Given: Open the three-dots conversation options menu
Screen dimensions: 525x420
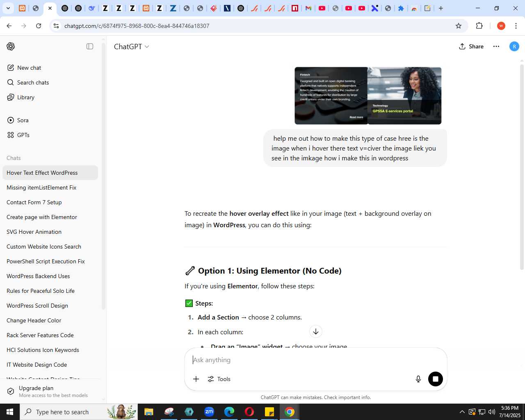Looking at the screenshot, I should pyautogui.click(x=496, y=46).
